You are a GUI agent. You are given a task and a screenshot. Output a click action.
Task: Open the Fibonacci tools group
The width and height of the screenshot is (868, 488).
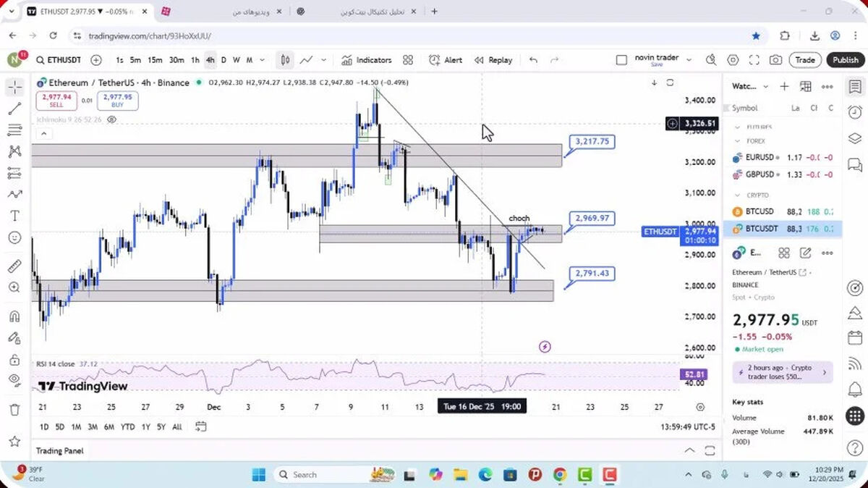(14, 130)
